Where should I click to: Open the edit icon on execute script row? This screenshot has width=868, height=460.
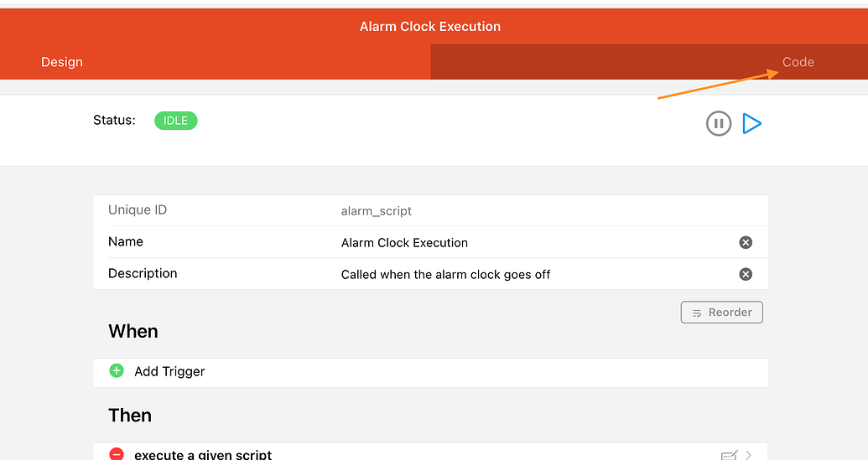(x=729, y=455)
